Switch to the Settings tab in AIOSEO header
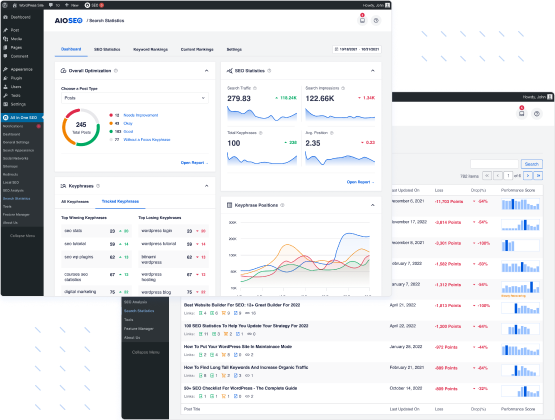Image resolution: width=555 pixels, height=420 pixels. [234, 50]
